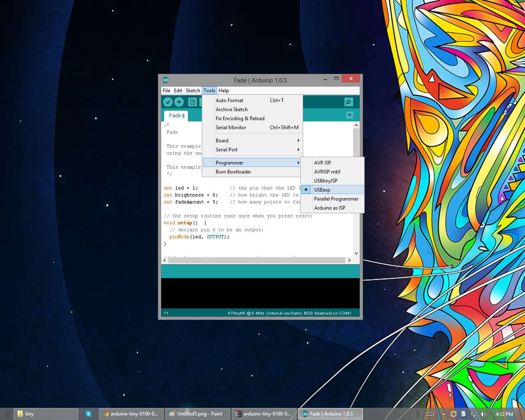525x420 pixels.
Task: Select Parallel Programmer option
Action: (333, 199)
